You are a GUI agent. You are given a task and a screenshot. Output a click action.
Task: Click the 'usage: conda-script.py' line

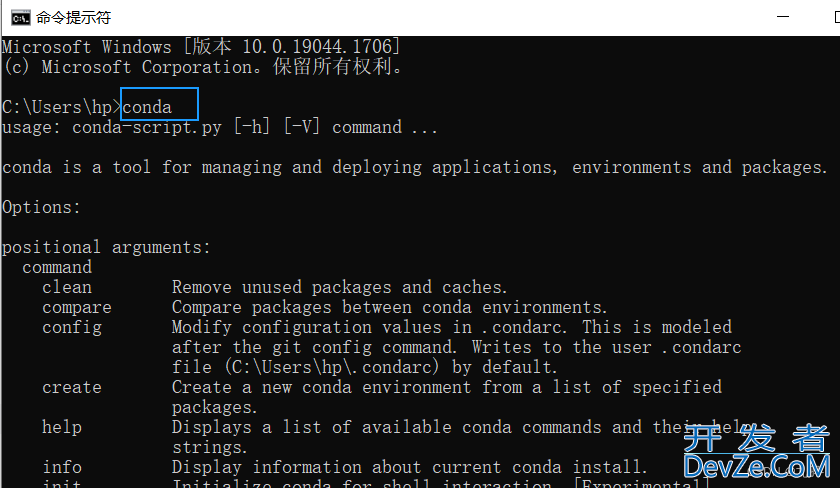220,127
